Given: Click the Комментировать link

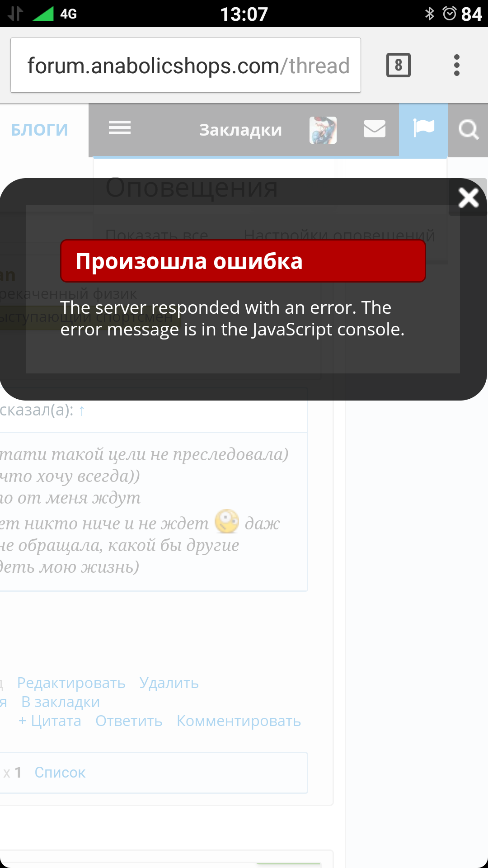Looking at the screenshot, I should (x=239, y=721).
